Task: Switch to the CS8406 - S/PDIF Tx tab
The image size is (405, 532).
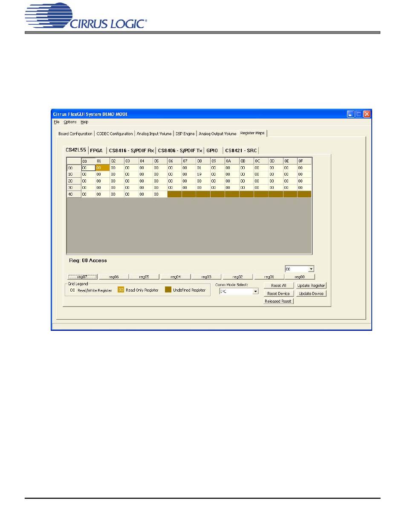Action: point(179,150)
